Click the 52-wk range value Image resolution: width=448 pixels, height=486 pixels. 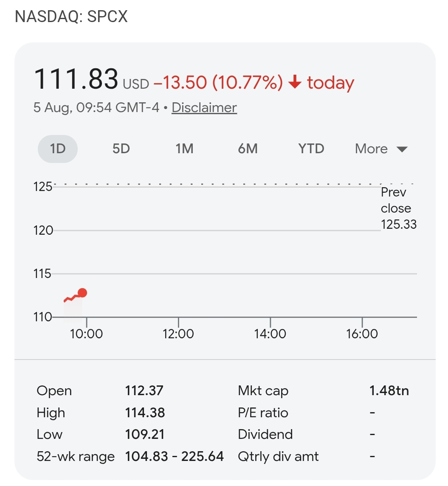[x=174, y=456]
